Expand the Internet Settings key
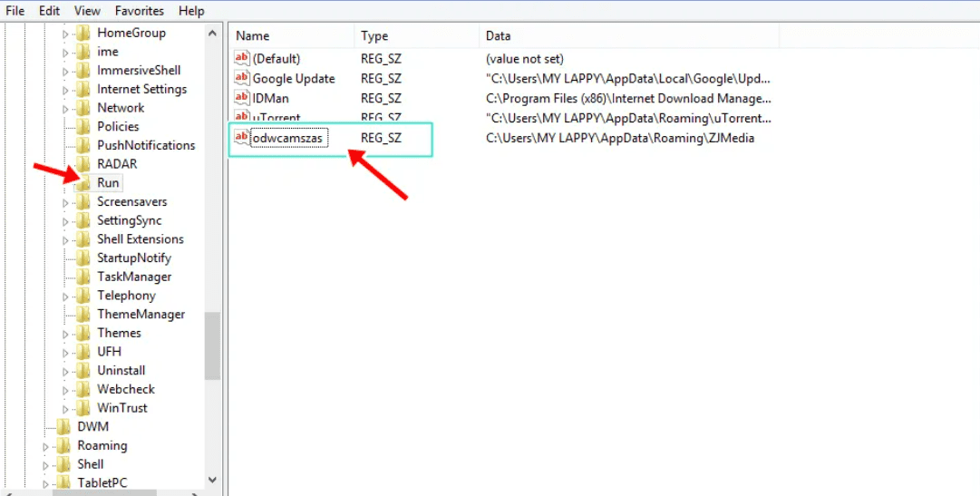Screen dimensions: 980x496 tap(65, 90)
